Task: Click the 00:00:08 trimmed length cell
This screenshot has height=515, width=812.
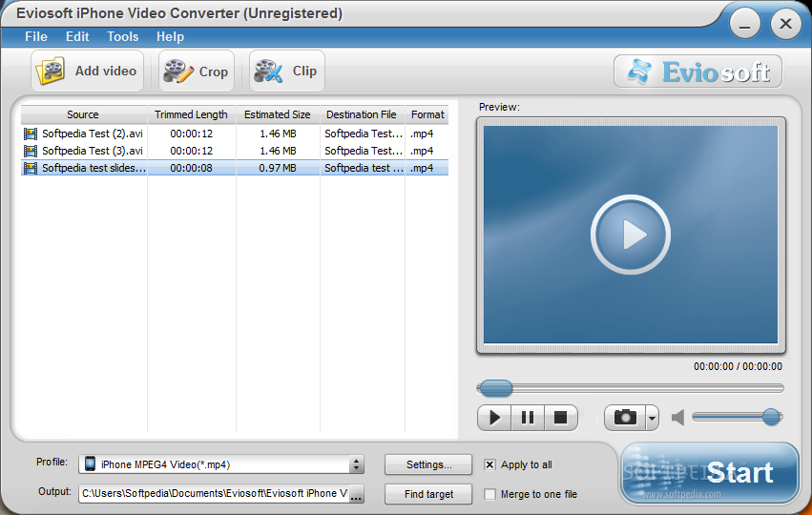Action: [x=191, y=168]
